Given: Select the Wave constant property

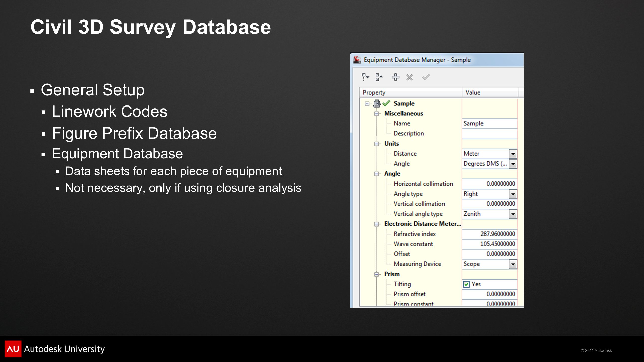Looking at the screenshot, I should [413, 244].
